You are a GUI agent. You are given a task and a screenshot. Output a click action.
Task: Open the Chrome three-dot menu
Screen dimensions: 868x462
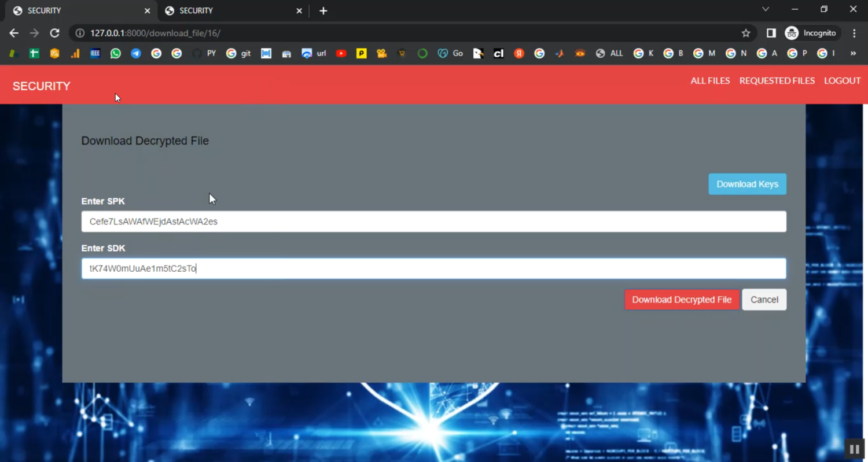coord(854,33)
